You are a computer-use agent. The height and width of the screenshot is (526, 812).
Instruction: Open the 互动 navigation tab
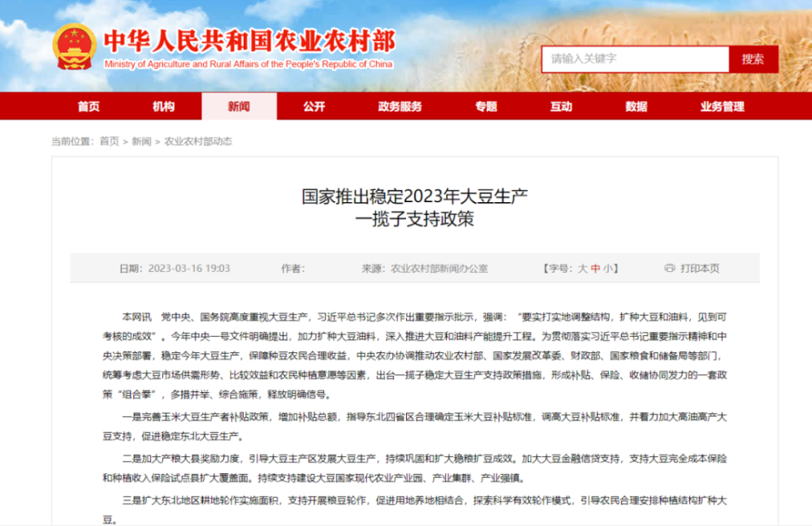tap(561, 106)
